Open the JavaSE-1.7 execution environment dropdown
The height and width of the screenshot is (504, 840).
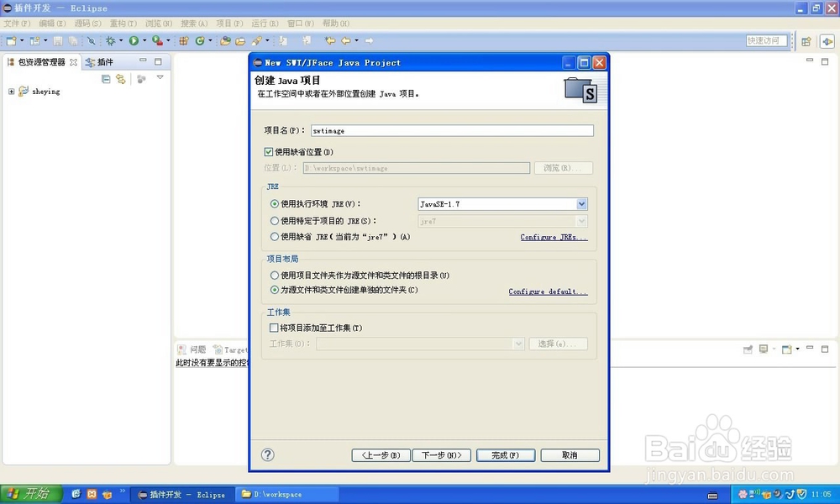[582, 204]
